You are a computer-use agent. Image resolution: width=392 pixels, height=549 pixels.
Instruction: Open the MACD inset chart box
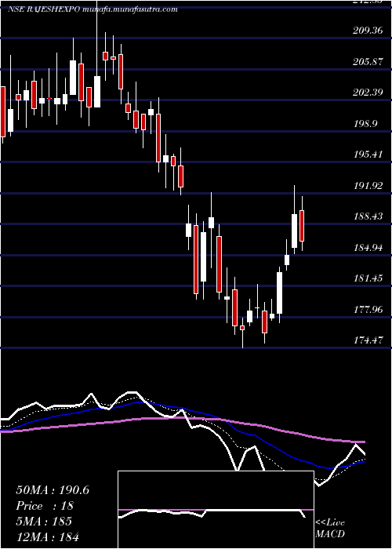tap(216, 510)
